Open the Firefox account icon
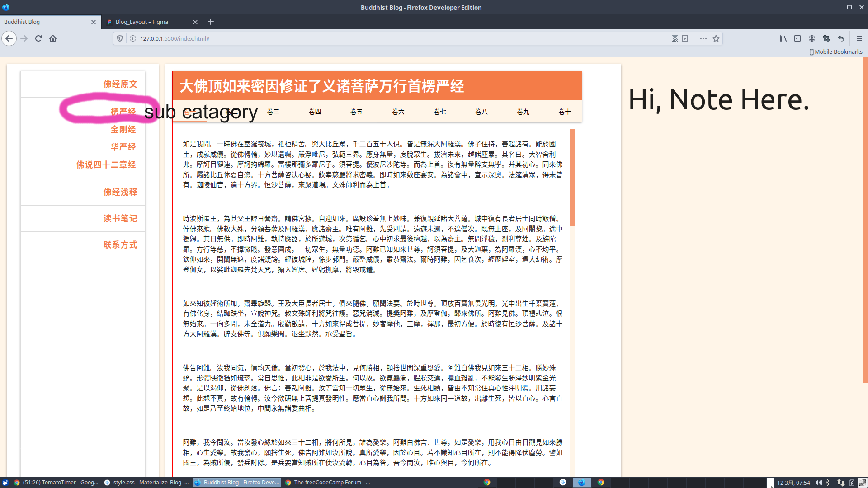 point(812,38)
